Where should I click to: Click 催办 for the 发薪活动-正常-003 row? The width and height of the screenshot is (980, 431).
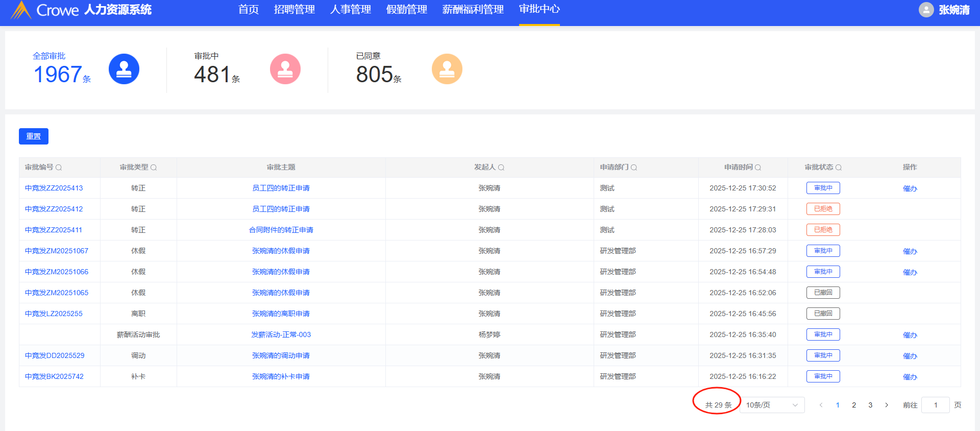click(910, 335)
